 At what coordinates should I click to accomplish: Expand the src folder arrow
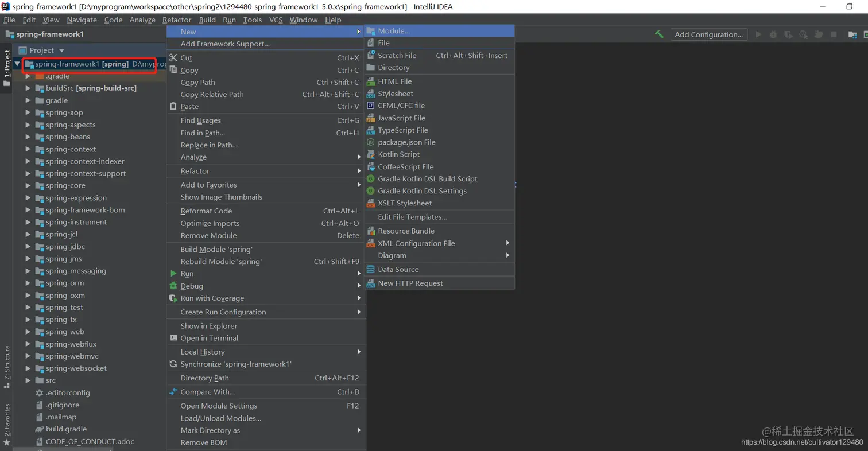tap(28, 380)
